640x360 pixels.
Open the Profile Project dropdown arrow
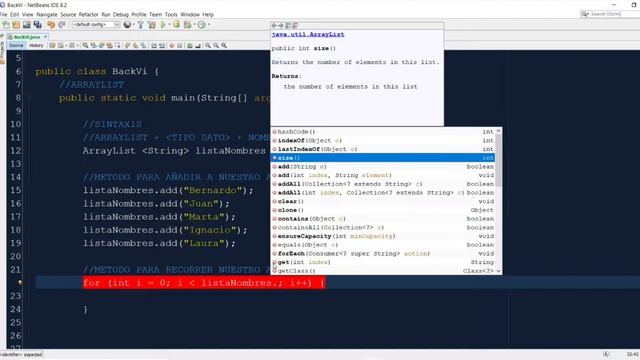click(x=194, y=25)
